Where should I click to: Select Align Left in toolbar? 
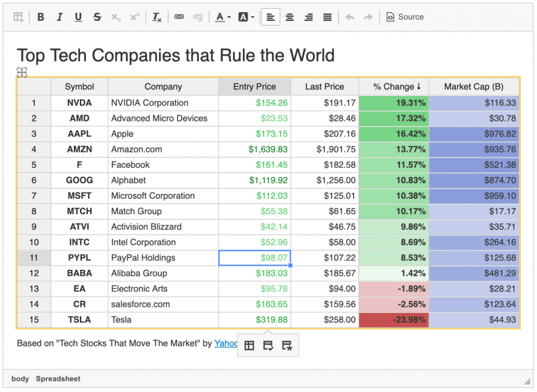tap(271, 17)
